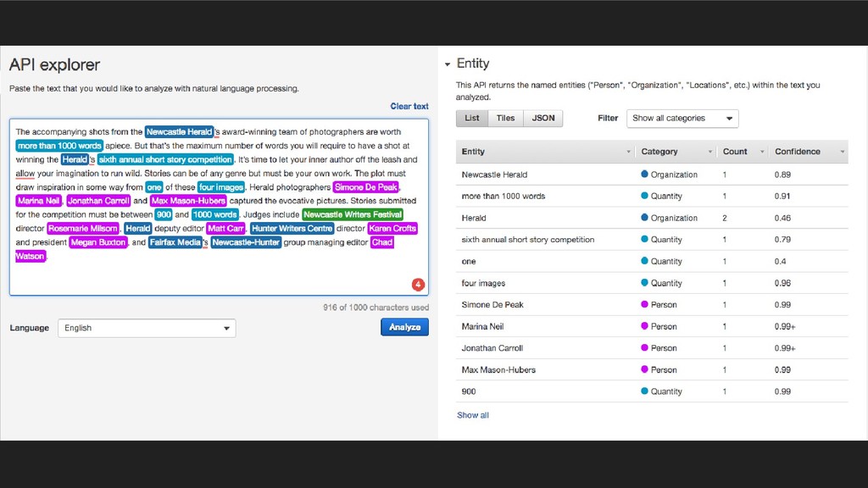Select the Jonathan Carroll table row
This screenshot has width=868, height=488.
tap(652, 348)
